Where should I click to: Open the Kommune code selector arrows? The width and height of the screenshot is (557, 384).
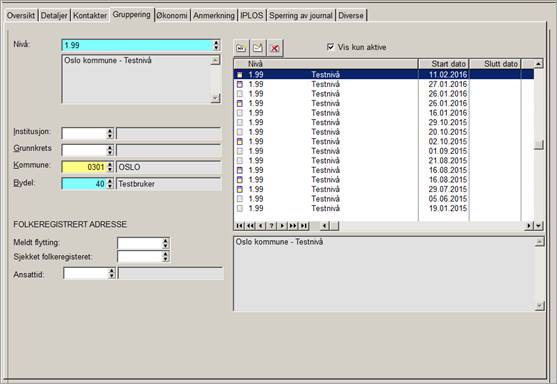coord(110,167)
